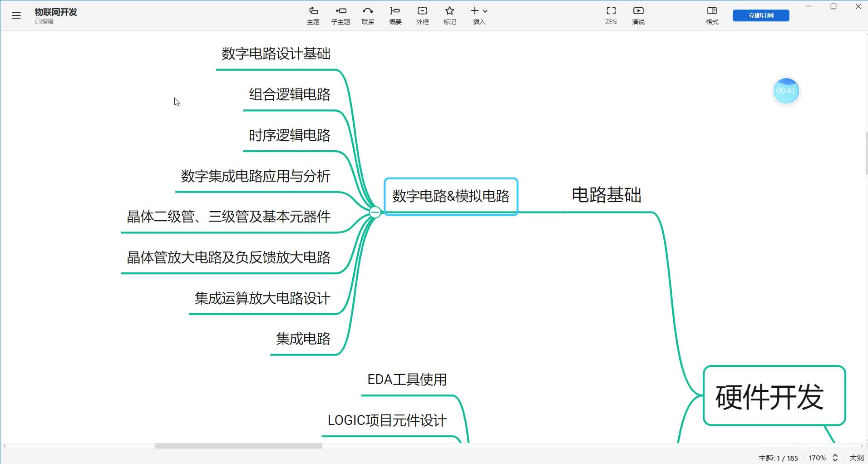The image size is (868, 464).
Task: Click the 概要 summary icon
Action: click(x=395, y=15)
